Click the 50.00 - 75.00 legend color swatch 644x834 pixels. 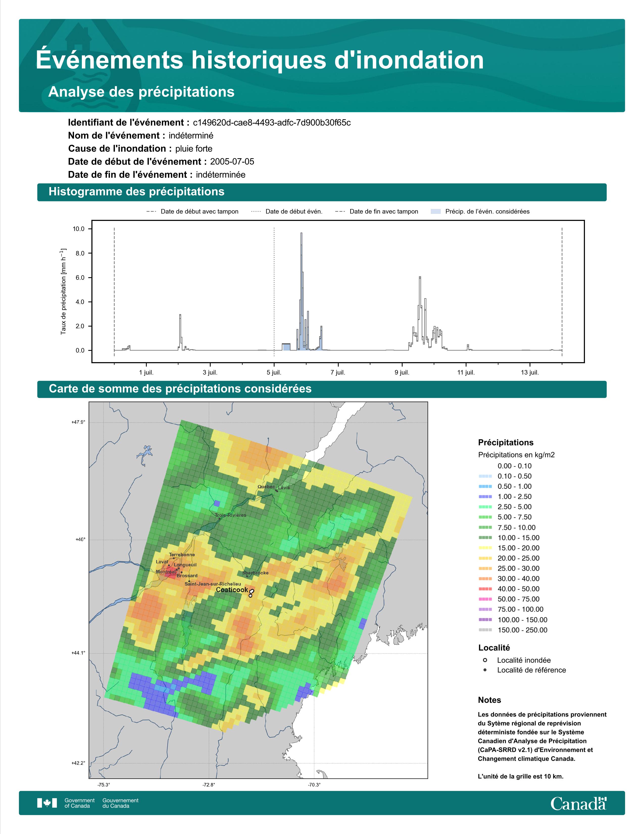[x=485, y=599]
